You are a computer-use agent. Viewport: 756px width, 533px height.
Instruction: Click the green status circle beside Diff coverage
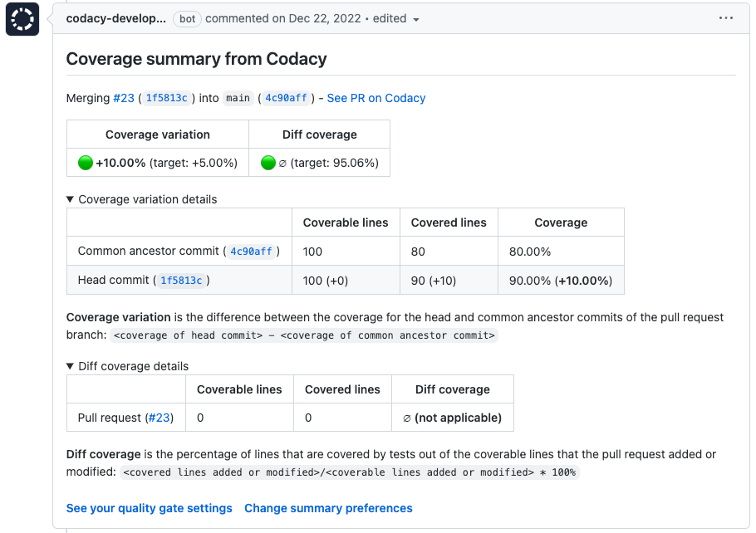(267, 162)
